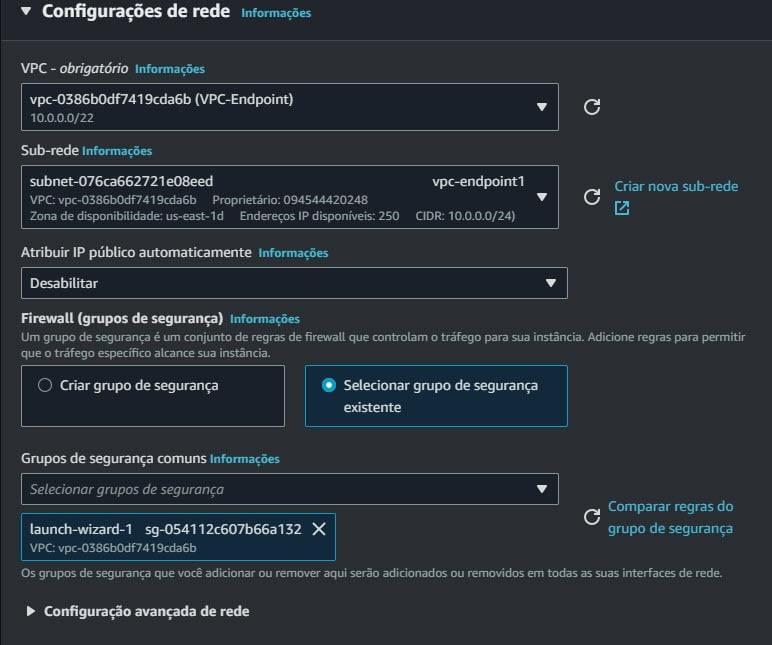Open the Sub-rede subnet dropdown

[x=290, y=197]
